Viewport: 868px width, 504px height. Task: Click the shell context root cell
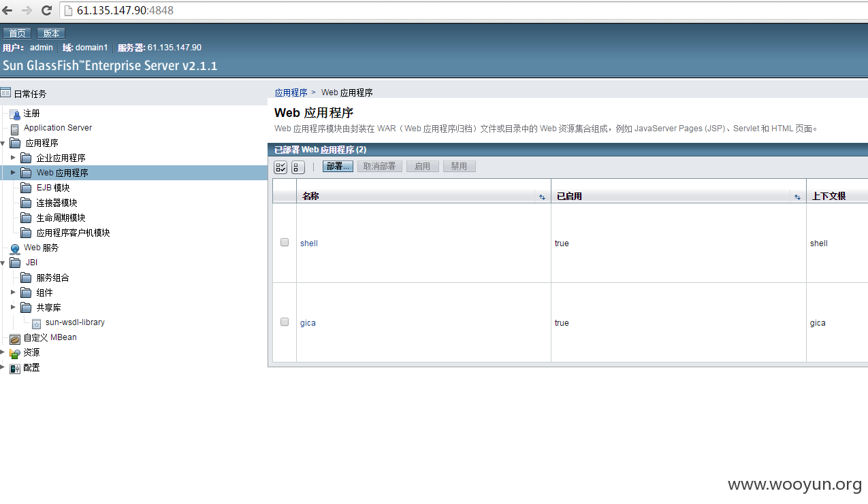pos(819,243)
